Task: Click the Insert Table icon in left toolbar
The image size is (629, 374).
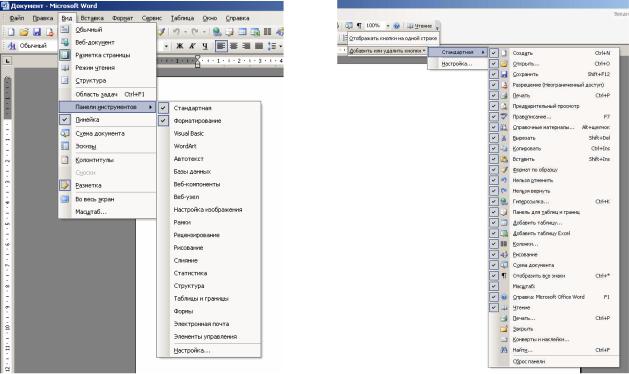Action: click(x=242, y=32)
